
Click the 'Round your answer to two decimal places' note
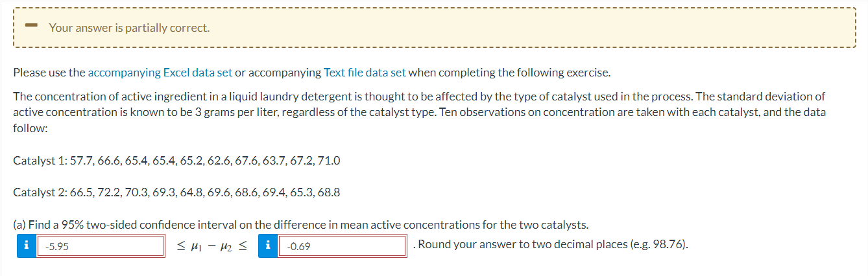coord(553,245)
